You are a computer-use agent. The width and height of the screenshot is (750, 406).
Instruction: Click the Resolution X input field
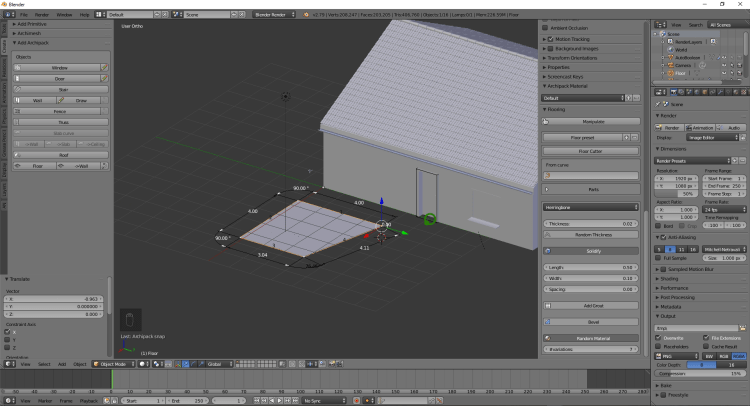[677, 178]
